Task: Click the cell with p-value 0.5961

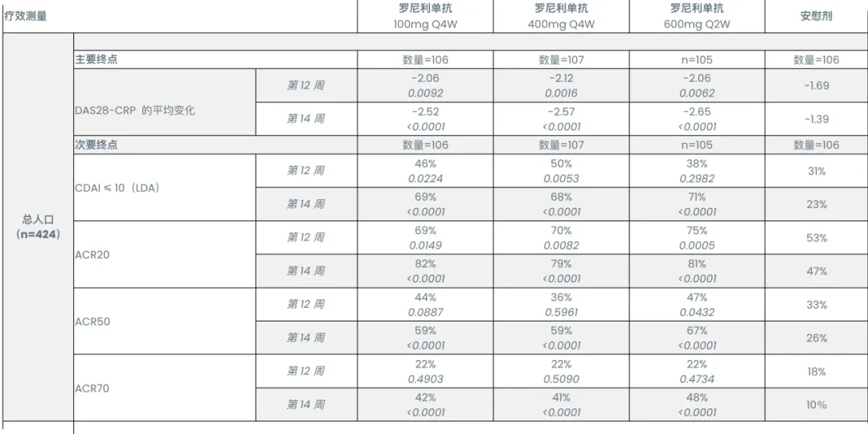Action: point(560,305)
